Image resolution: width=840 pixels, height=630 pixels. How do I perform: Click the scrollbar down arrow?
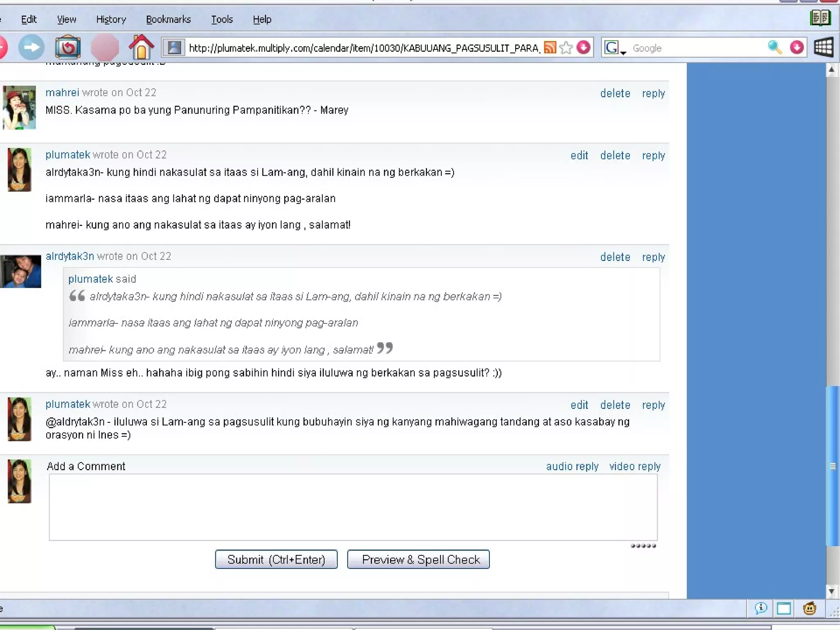[831, 591]
